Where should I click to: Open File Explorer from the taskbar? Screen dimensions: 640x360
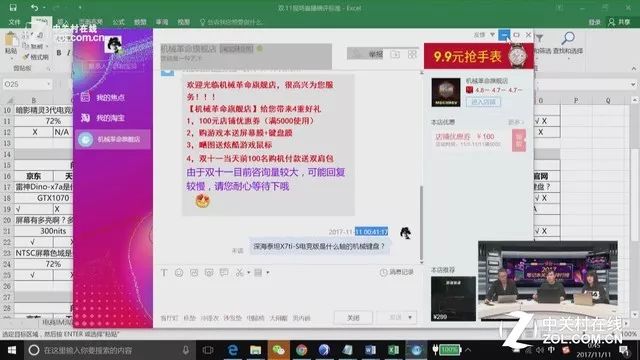[x=256, y=350]
